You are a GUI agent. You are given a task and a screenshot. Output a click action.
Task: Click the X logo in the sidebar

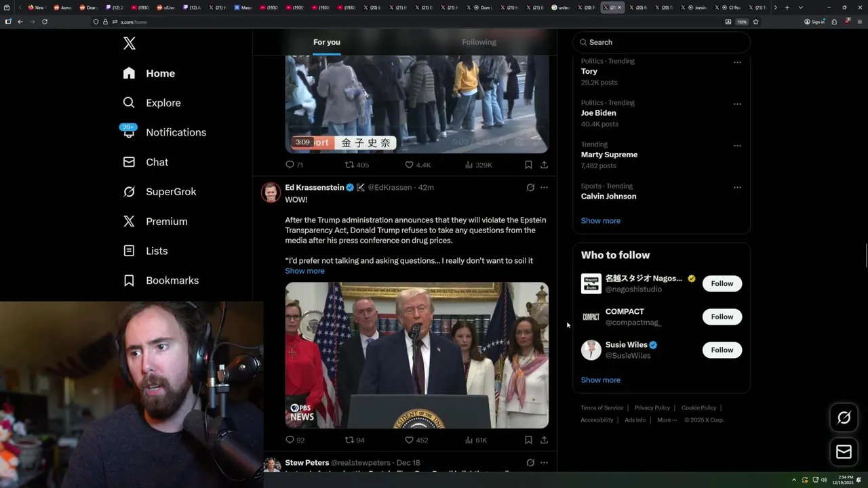click(130, 43)
